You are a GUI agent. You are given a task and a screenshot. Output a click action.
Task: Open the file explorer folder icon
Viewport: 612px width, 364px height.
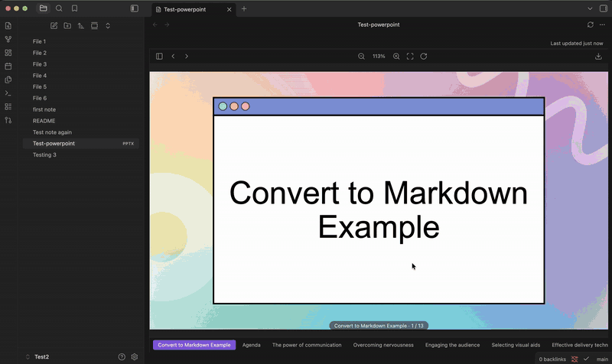coord(44,8)
